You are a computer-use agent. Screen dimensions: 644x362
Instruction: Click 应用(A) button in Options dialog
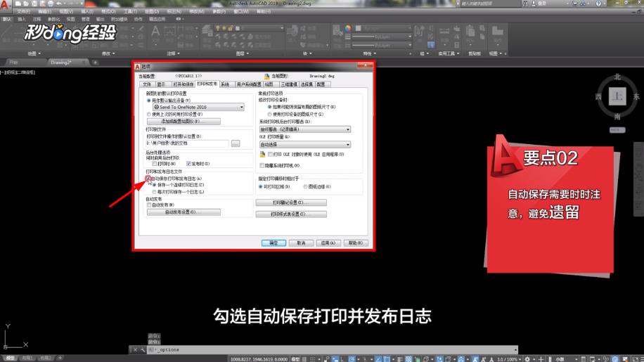click(328, 243)
